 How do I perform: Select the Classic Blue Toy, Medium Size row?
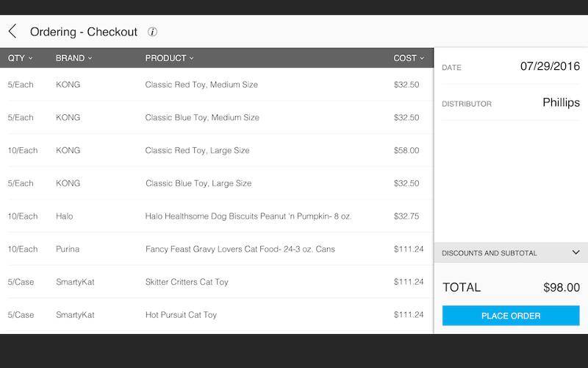tap(217, 118)
